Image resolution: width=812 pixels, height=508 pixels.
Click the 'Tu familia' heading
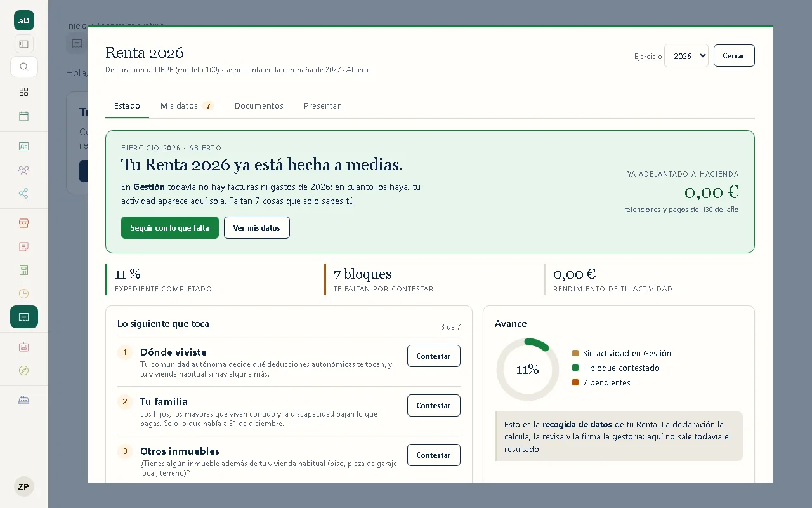164,402
